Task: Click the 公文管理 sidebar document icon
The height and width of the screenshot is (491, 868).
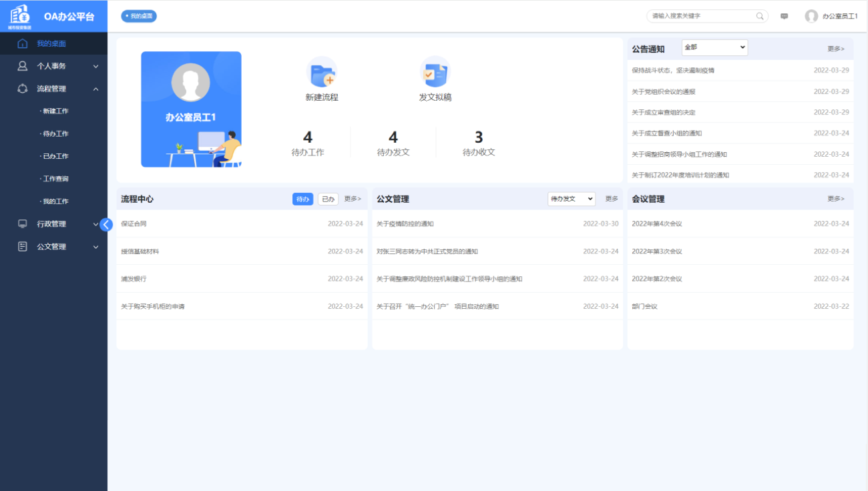Action: pos(23,247)
